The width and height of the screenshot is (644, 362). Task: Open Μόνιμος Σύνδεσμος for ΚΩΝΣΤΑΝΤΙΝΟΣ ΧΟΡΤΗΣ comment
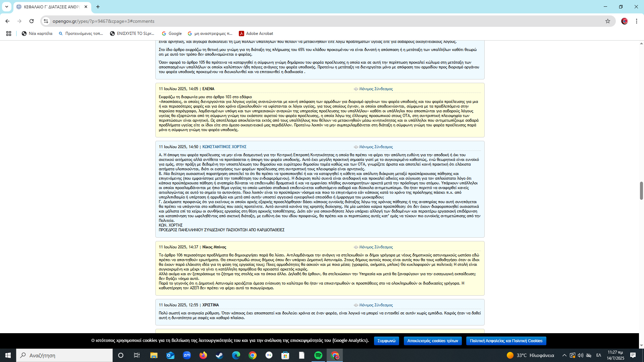tap(376, 147)
